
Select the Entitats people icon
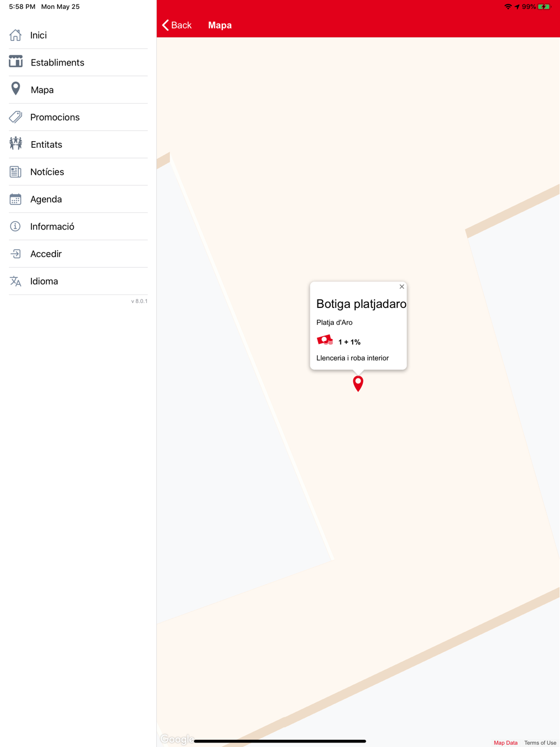(x=16, y=144)
